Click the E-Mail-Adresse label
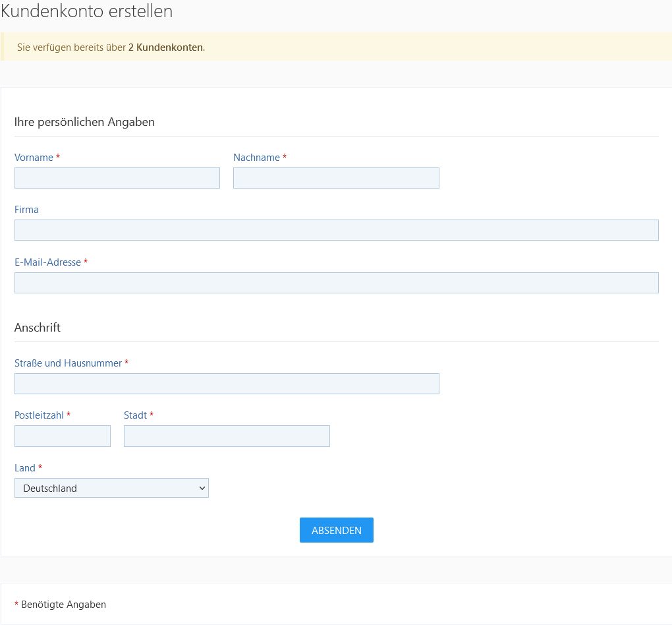 pos(47,262)
